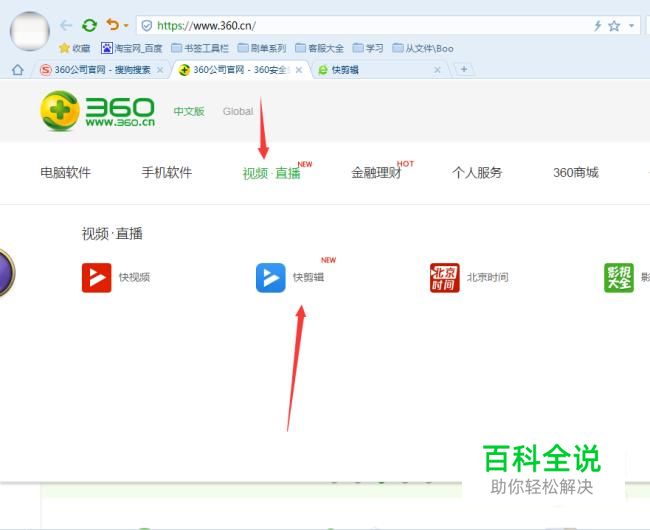Expand the undo arrow dropdown

coord(126,26)
